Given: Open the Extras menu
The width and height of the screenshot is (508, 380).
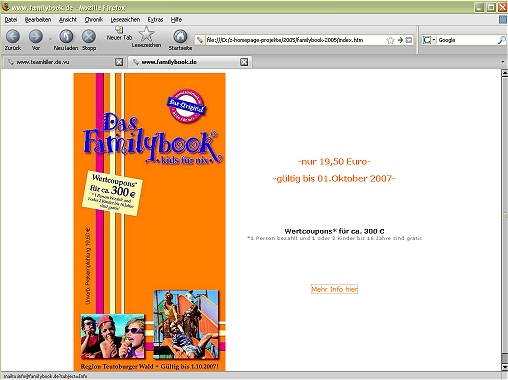Looking at the screenshot, I should (155, 20).
